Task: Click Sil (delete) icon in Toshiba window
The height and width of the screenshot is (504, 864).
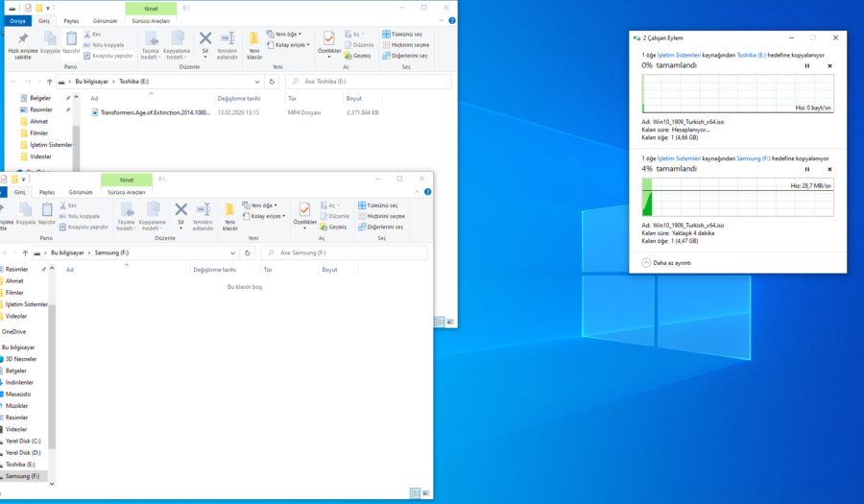Action: click(205, 44)
